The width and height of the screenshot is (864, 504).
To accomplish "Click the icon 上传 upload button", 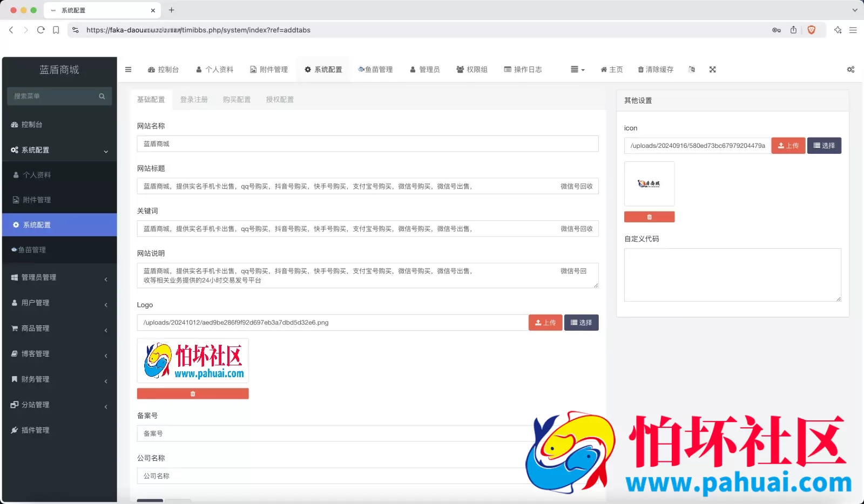I will (788, 146).
